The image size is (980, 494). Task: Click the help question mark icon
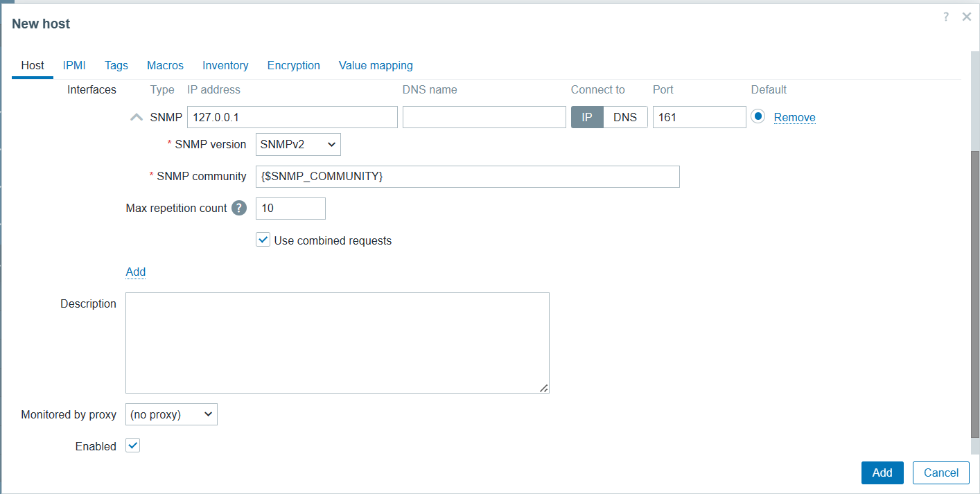[945, 17]
